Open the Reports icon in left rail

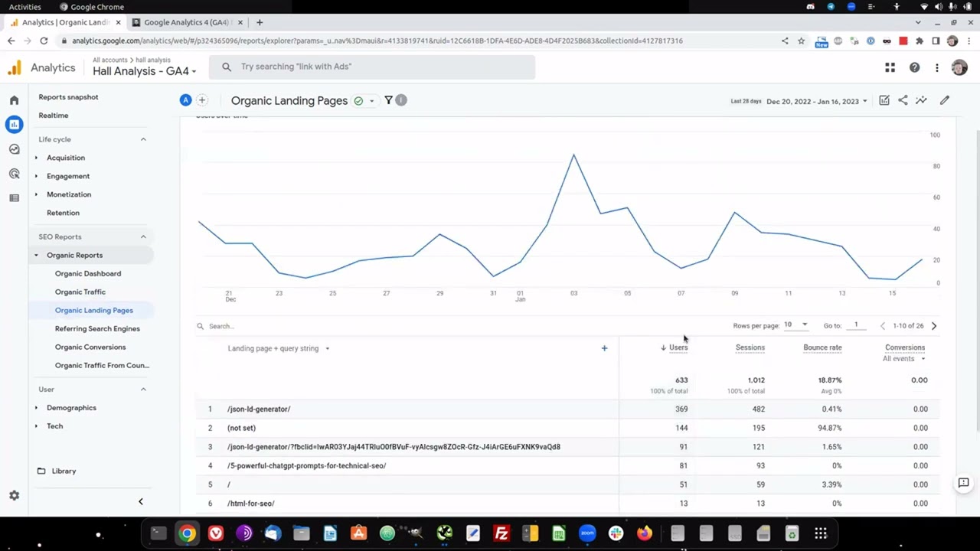pos(14,125)
